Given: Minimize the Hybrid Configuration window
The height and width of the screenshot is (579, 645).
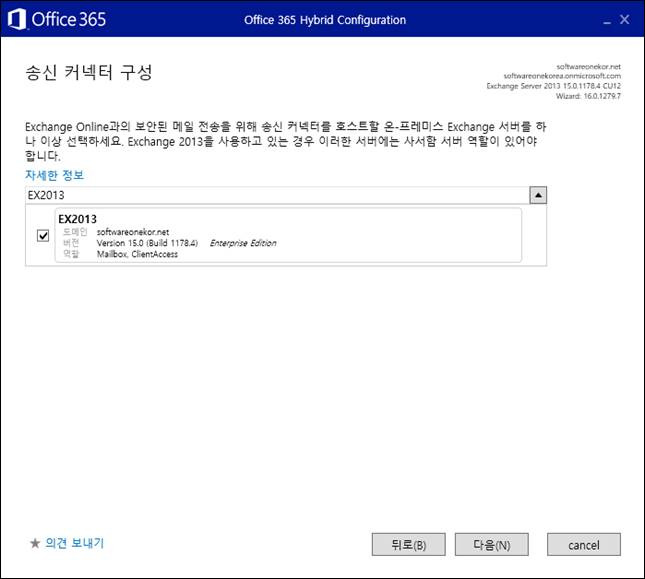Looking at the screenshot, I should pyautogui.click(x=607, y=21).
